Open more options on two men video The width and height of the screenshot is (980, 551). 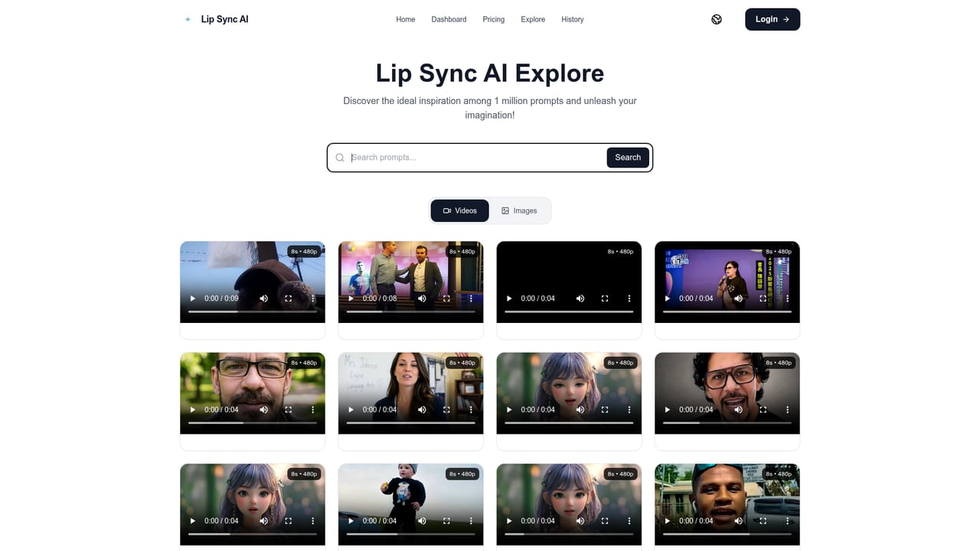(x=471, y=298)
